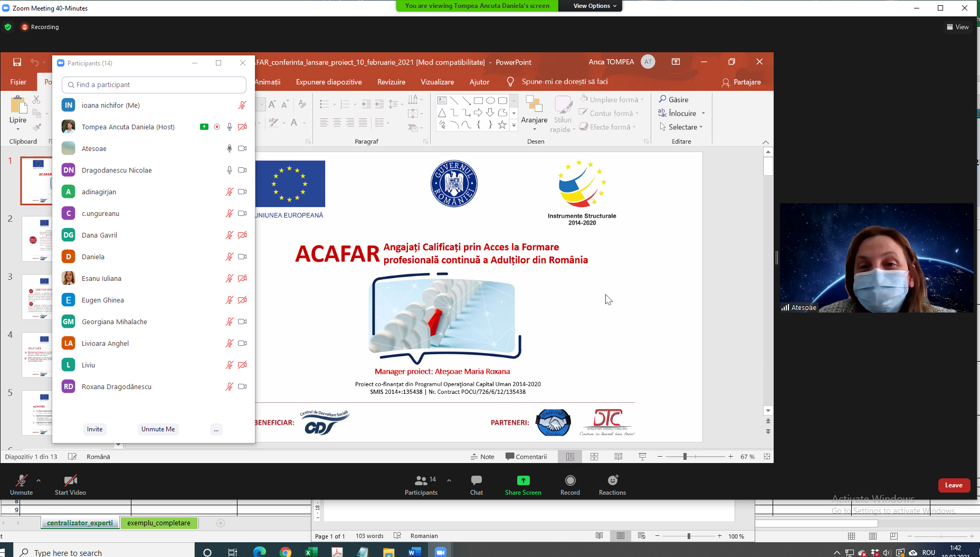The height and width of the screenshot is (557, 980).
Task: Expand audio options arrow beside Unmute
Action: point(39,480)
